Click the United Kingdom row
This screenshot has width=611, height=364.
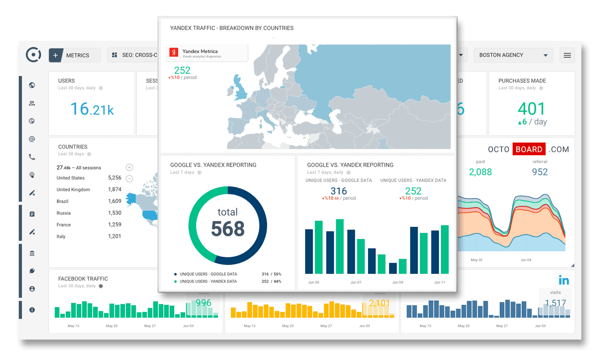89,190
